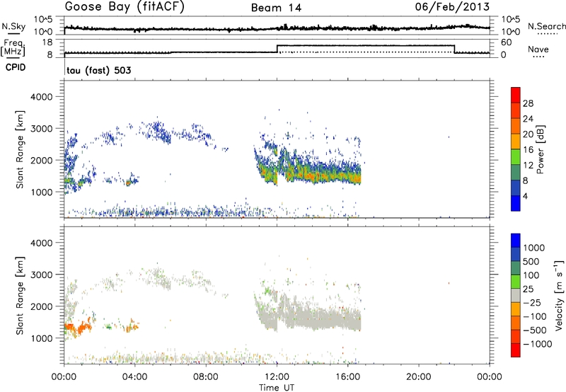
Task: Click the date "06/Feb/2013"
Action: (452, 7)
